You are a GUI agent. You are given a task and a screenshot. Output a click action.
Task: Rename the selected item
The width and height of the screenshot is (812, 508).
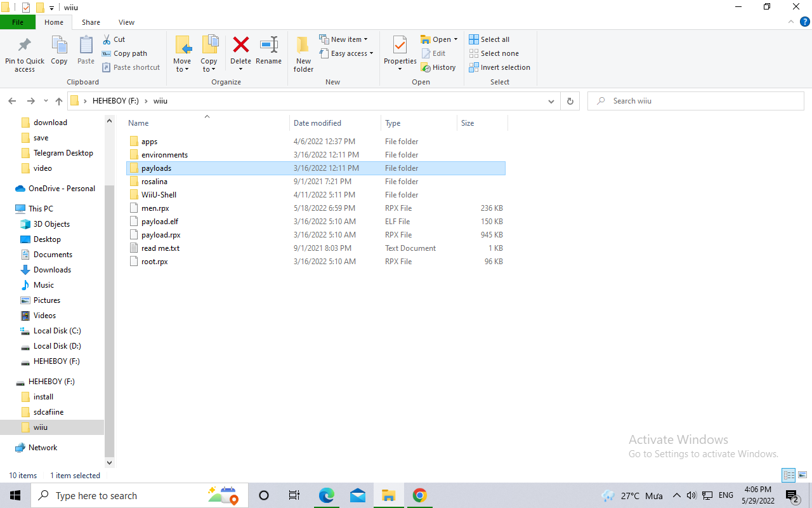(268, 50)
